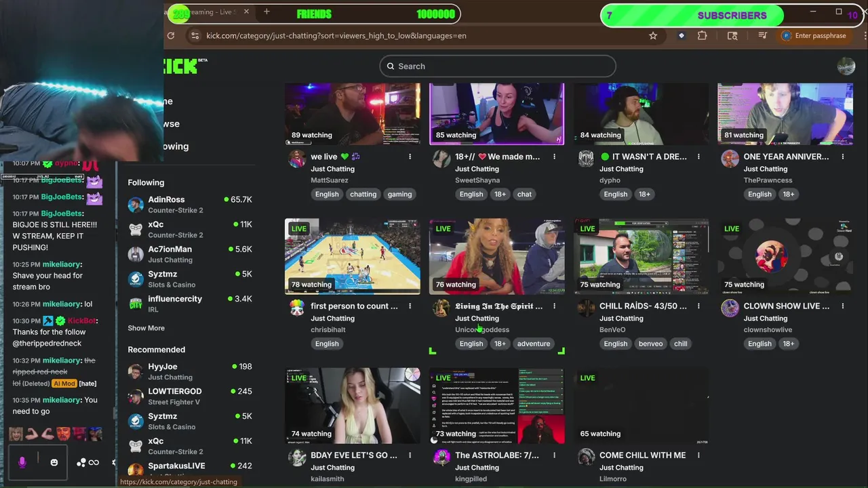Open the blue diamond extension icon
868x488 pixels.
682,36
